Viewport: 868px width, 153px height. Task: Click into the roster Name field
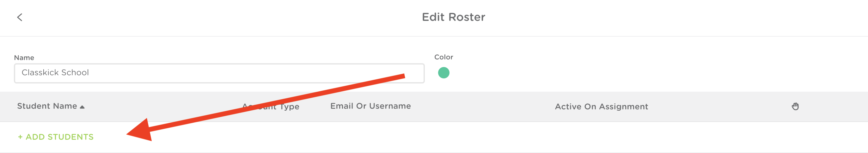coord(219,73)
